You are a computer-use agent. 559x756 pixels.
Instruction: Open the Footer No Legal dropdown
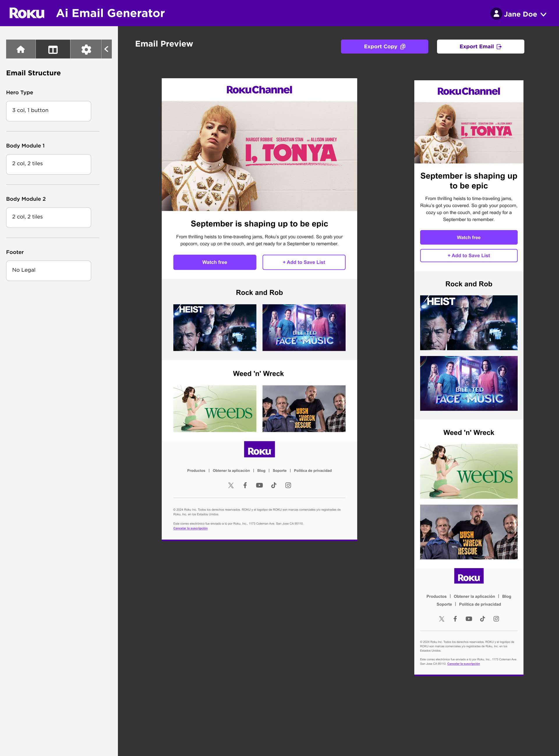point(48,271)
